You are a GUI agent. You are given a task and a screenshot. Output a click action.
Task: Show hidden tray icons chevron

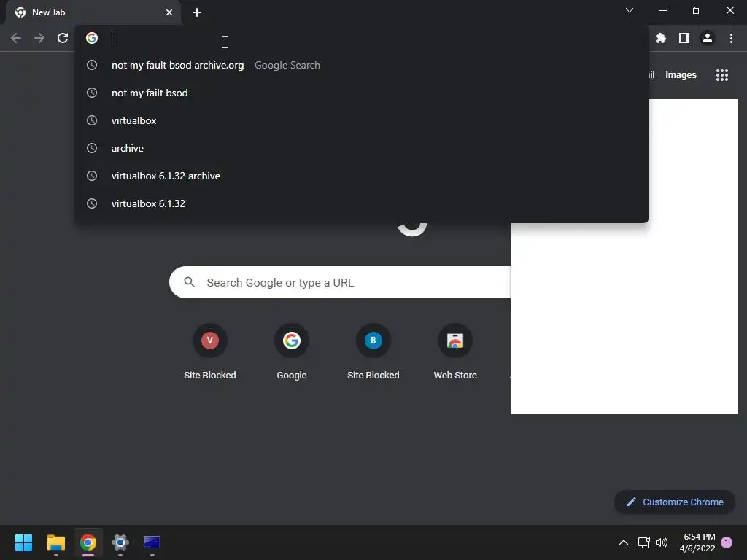tap(623, 542)
